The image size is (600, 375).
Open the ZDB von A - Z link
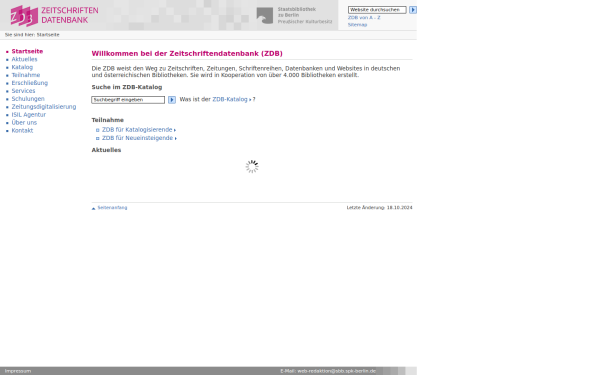pyautogui.click(x=364, y=18)
